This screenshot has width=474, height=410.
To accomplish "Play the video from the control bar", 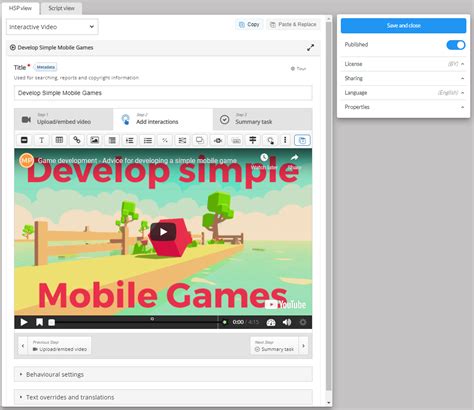I will 24,322.
